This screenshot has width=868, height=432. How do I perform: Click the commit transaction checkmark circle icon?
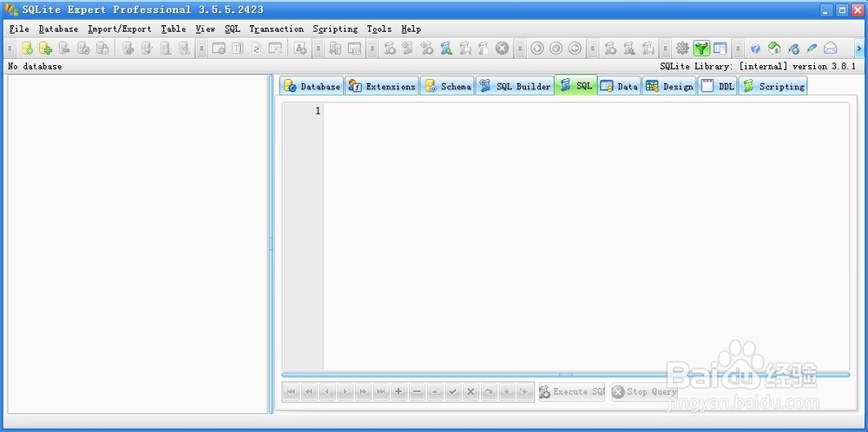coord(556,49)
